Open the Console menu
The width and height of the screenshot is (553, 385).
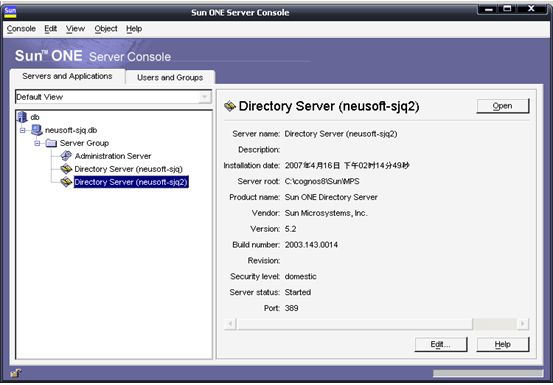pos(21,29)
